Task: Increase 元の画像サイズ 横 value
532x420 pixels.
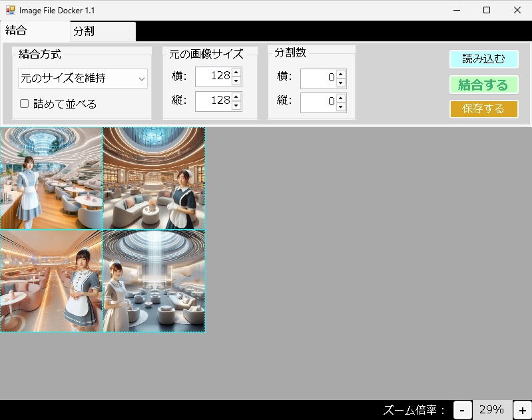Action: tap(236, 73)
